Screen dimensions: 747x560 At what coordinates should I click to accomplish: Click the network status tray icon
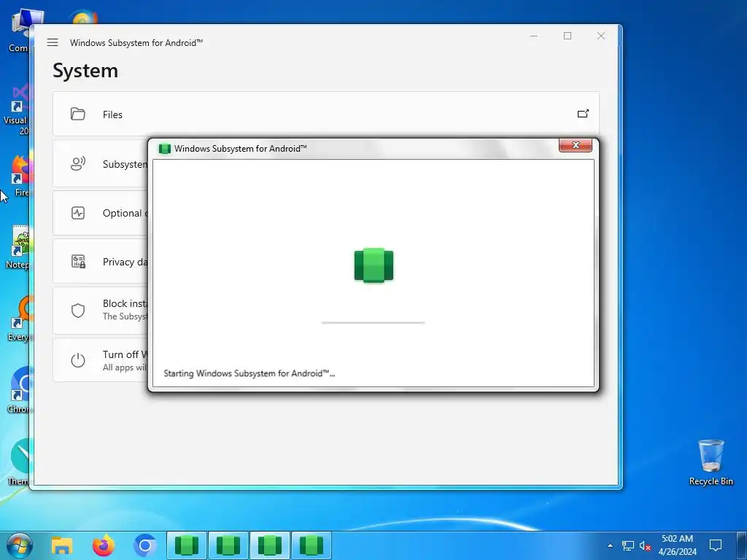click(x=628, y=545)
